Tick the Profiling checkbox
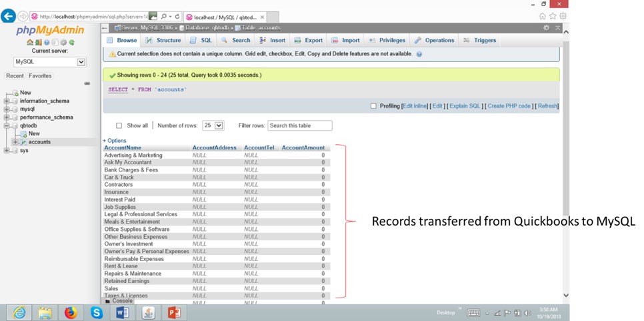This screenshot has width=644, height=321. click(373, 106)
